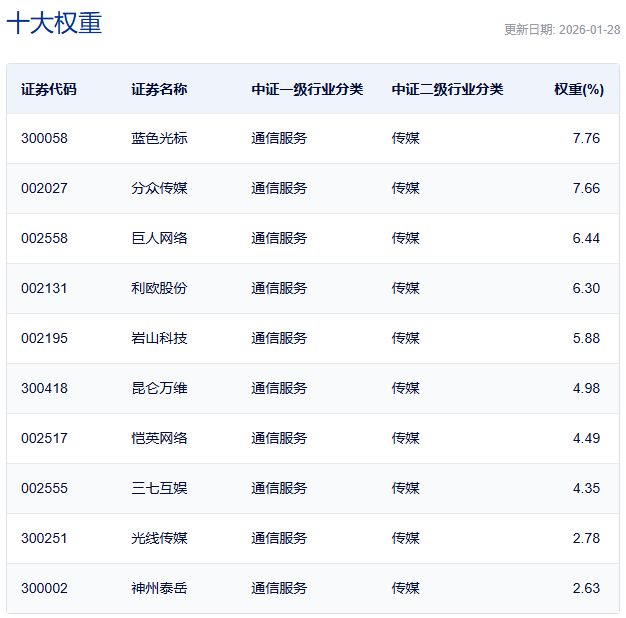
Task: Click the 证券名称 column header
Action: click(159, 89)
